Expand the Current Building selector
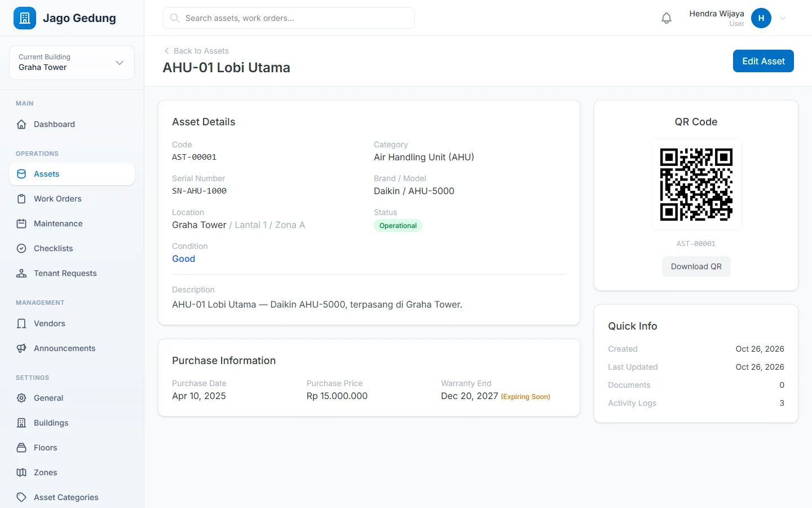Screen dimensions: 812x508 tap(72, 63)
